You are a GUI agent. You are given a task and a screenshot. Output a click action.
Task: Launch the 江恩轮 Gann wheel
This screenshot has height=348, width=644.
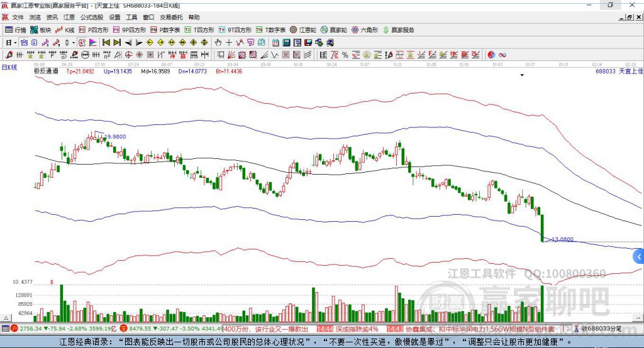point(303,30)
